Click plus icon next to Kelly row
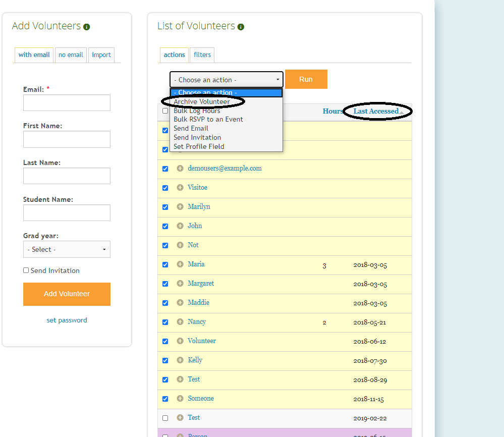The width and height of the screenshot is (504, 437). point(180,360)
